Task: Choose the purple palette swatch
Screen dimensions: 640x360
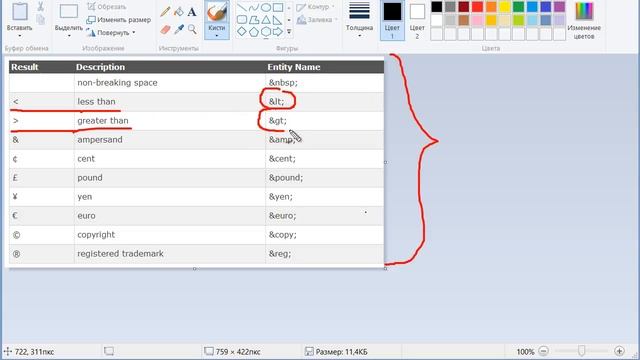Action: (560, 7)
